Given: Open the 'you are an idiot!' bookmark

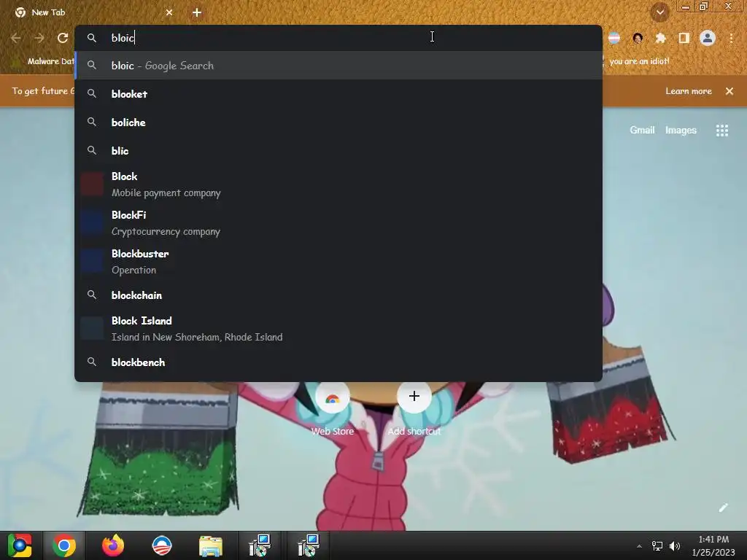Looking at the screenshot, I should (x=638, y=61).
